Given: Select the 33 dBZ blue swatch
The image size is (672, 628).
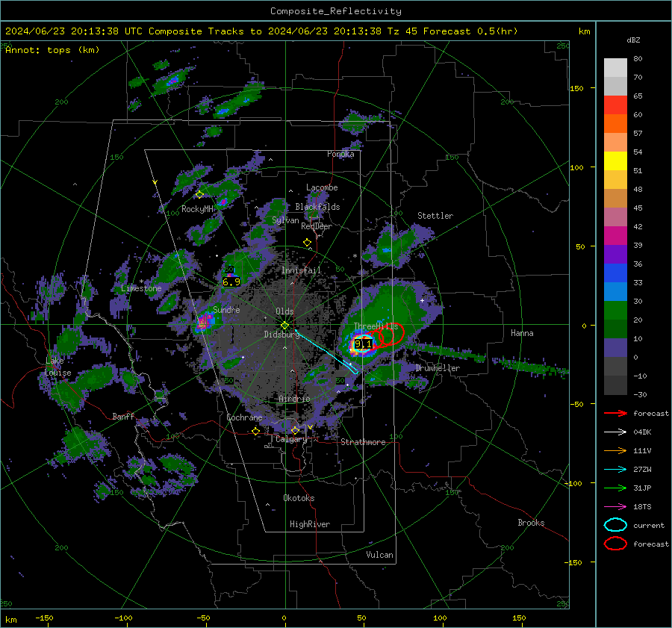Looking at the screenshot, I should [x=615, y=291].
